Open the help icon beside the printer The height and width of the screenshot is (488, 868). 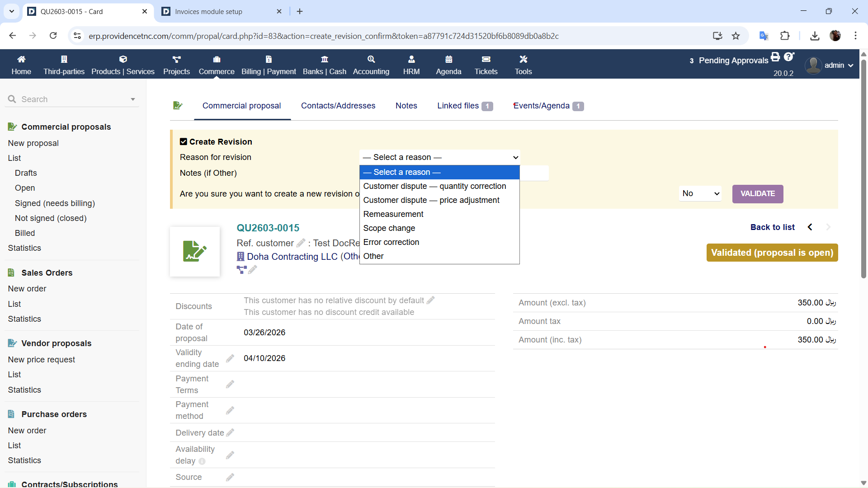(789, 57)
